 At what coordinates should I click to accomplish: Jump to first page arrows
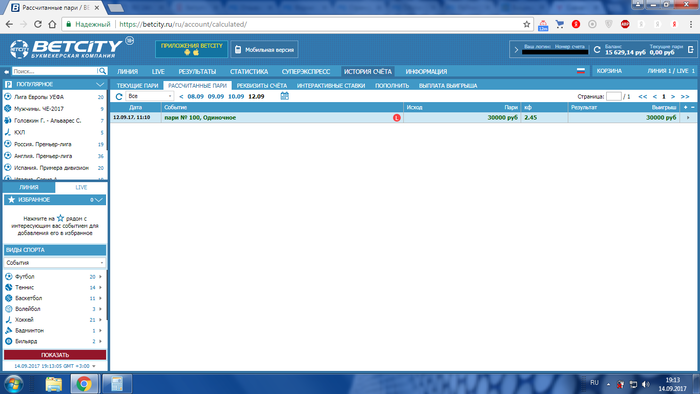pyautogui.click(x=642, y=96)
